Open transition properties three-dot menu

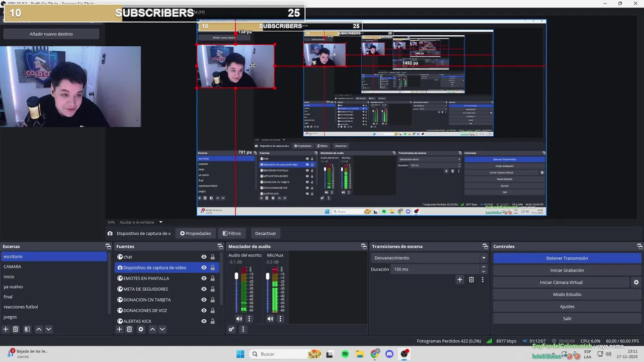[482, 280]
